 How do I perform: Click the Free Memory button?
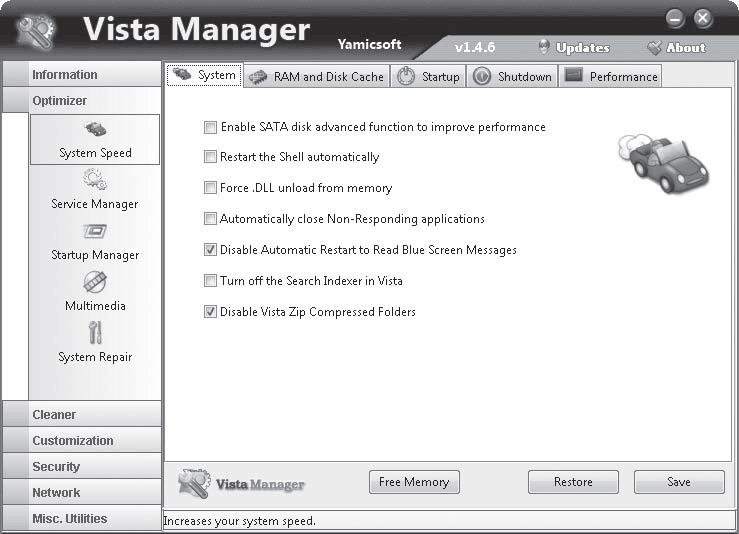click(414, 482)
